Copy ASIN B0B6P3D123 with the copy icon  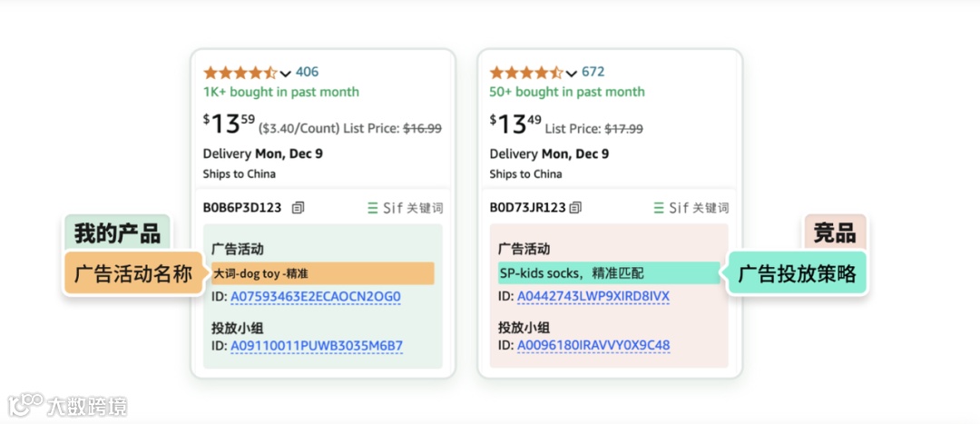click(299, 208)
